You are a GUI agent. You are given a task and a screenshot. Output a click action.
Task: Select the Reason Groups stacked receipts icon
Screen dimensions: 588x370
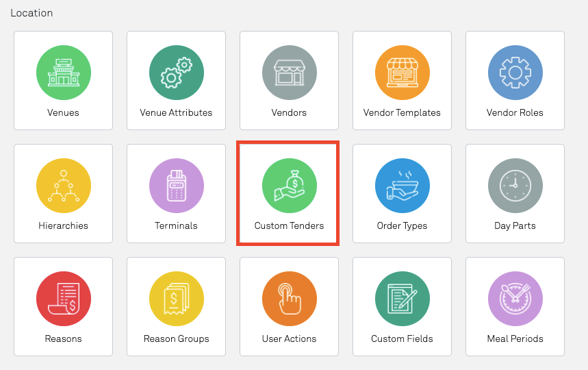point(176,299)
